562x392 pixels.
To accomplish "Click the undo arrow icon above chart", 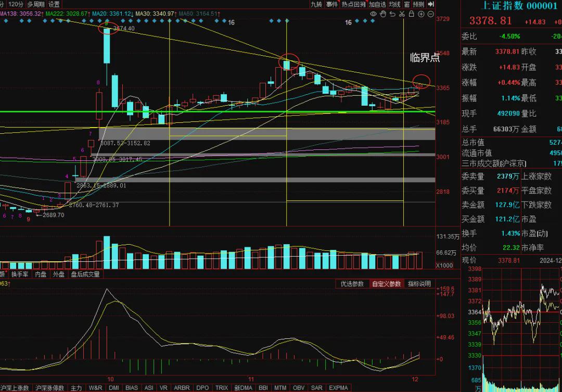I will click(393, 14).
